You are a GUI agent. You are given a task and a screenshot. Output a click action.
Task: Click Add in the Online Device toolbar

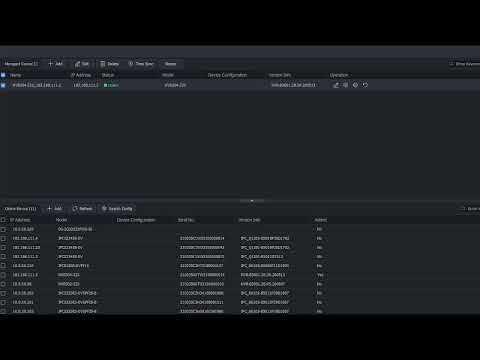(55, 209)
